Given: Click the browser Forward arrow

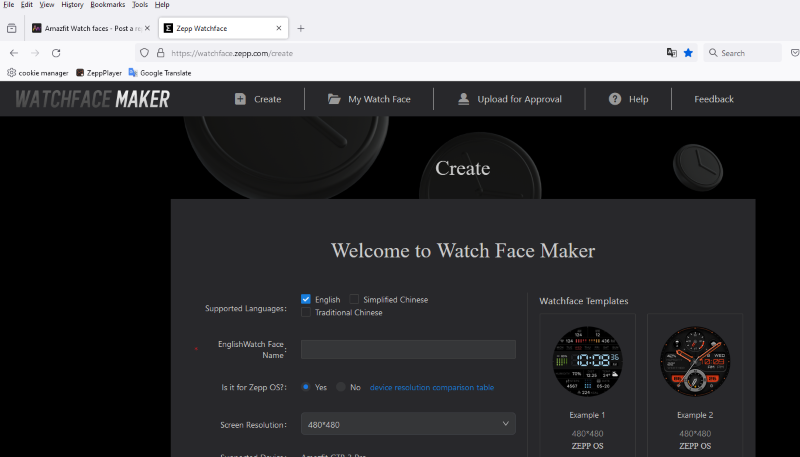Looking at the screenshot, I should 35,53.
